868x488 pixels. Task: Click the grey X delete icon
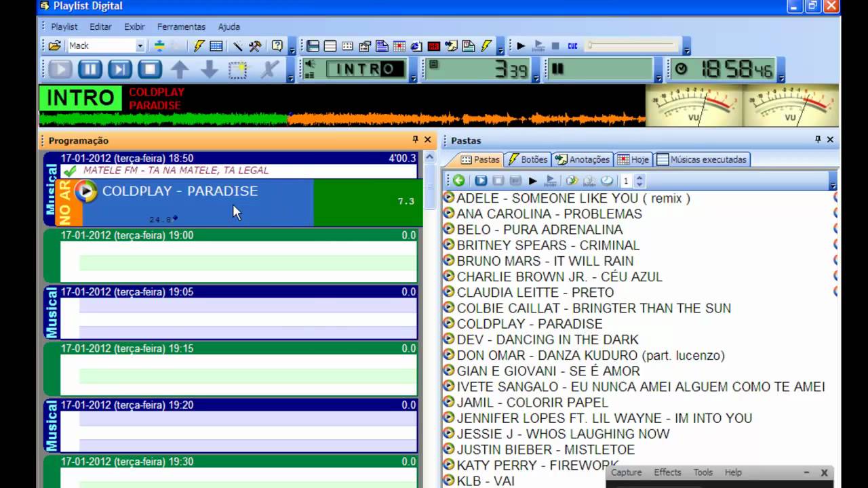click(269, 69)
